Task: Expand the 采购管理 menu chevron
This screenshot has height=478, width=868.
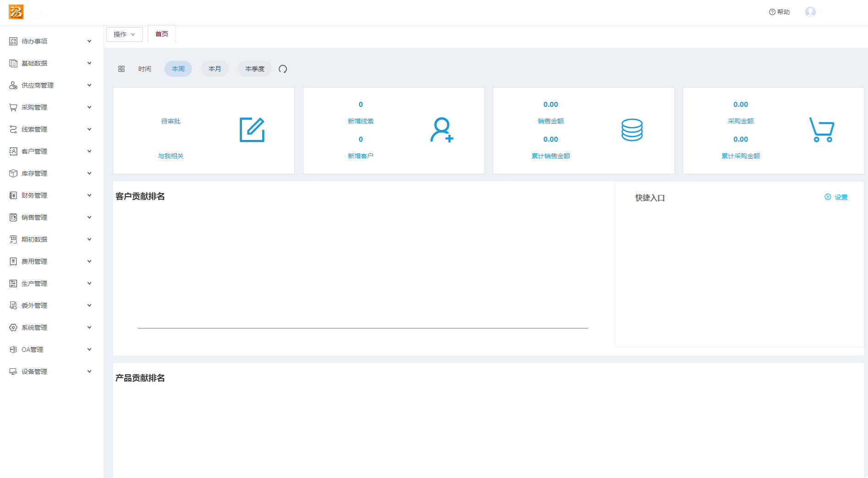Action: pyautogui.click(x=89, y=107)
